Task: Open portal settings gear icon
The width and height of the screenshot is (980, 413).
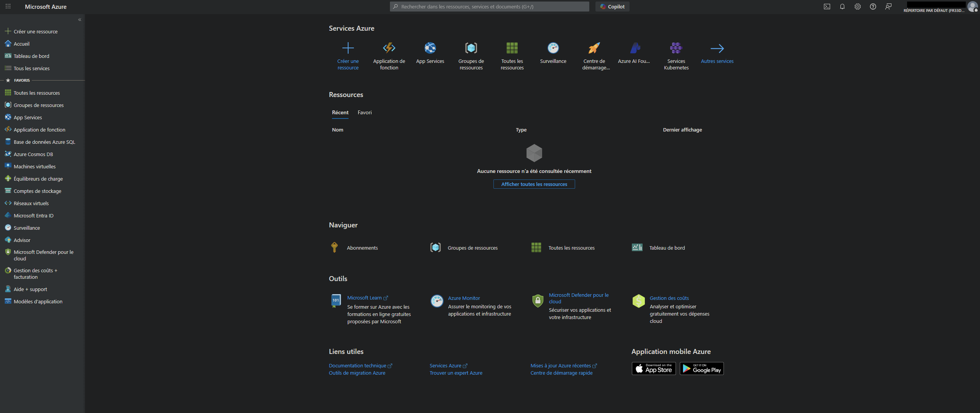Action: click(x=858, y=7)
